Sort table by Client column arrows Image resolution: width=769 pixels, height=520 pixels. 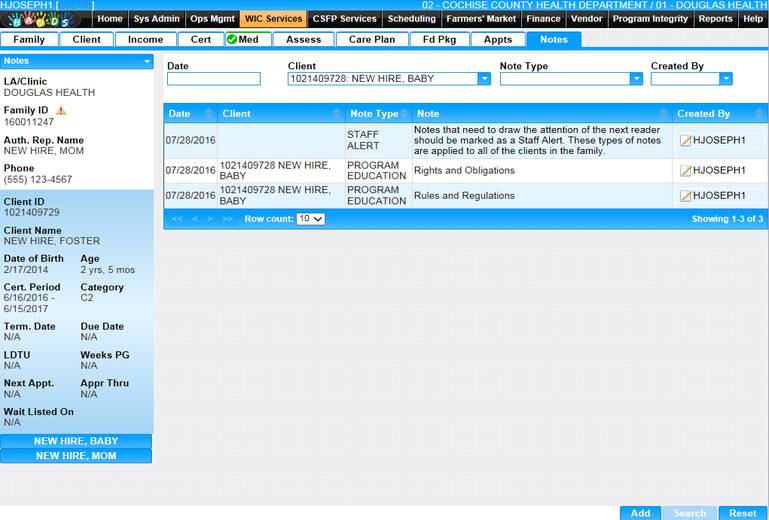click(x=337, y=114)
